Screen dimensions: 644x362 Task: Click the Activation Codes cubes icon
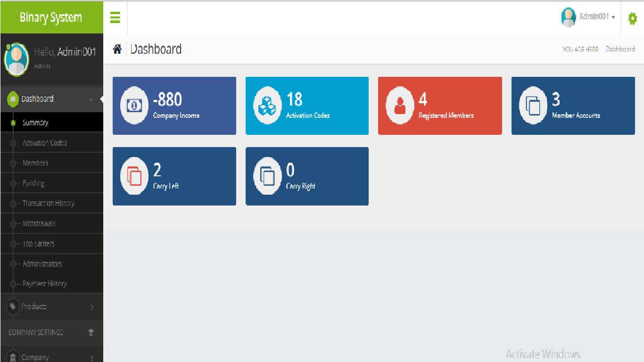pos(267,106)
